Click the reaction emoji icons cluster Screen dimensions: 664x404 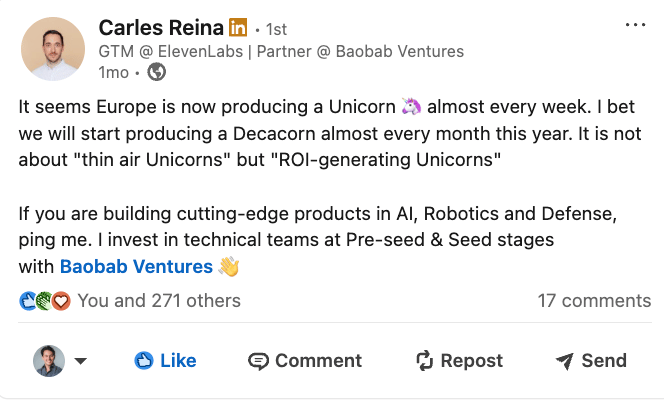(x=45, y=300)
